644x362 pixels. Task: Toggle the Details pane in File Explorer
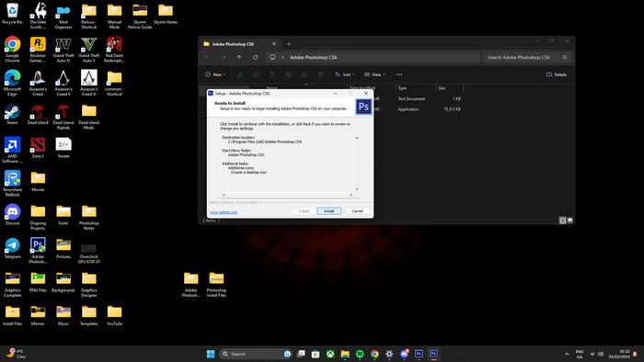tap(557, 74)
